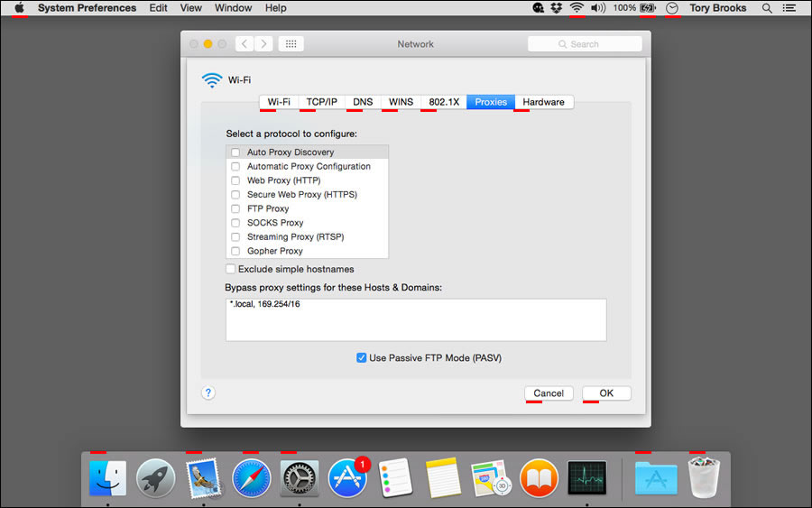Click the bypass proxy hosts text box
Viewport: 812px width, 508px height.
coord(416,320)
